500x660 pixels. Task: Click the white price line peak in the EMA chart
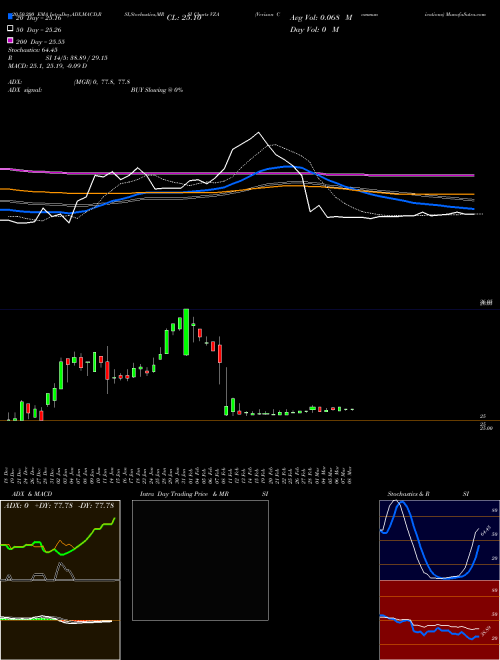pos(258,133)
